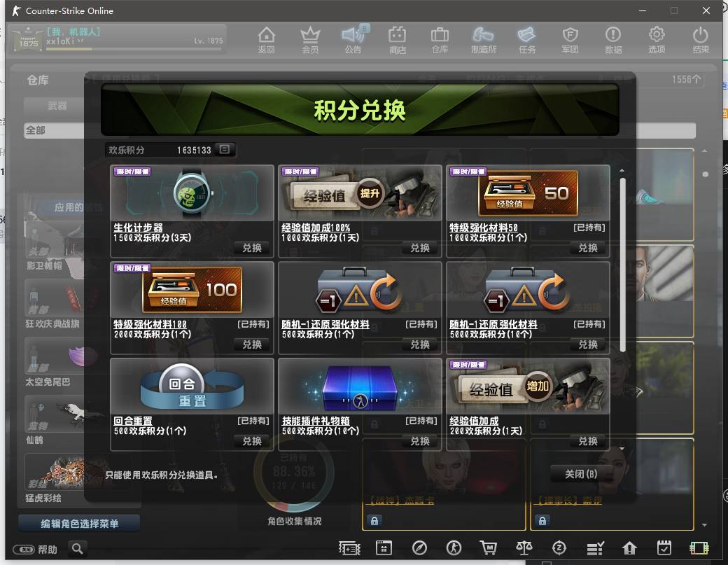Click 兑换 for 回合重置
Viewport: 728px width, 565px height.
(251, 441)
